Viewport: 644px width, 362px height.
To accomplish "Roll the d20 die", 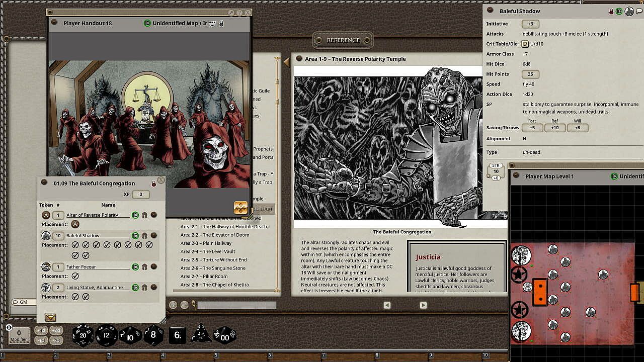I will click(82, 335).
